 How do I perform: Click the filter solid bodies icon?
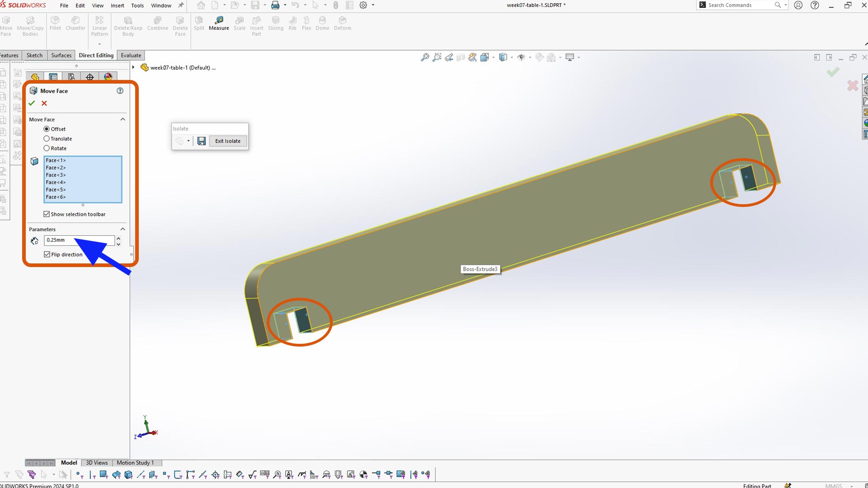(x=128, y=474)
